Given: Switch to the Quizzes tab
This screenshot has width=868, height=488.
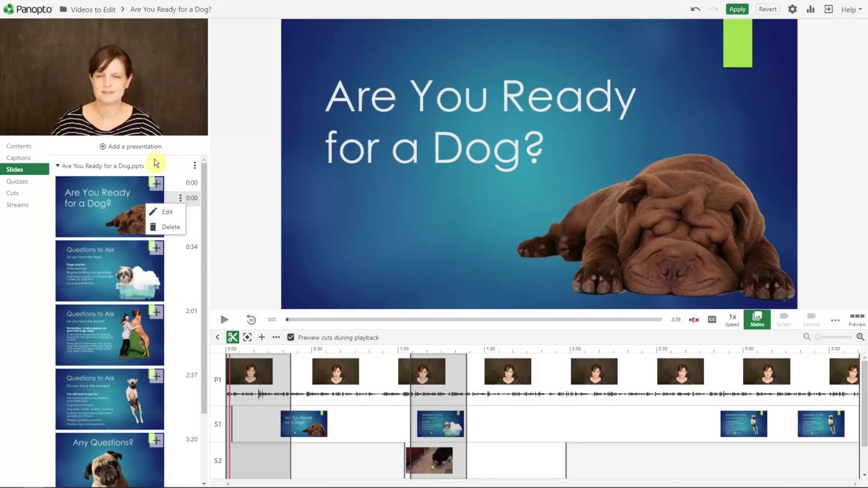Looking at the screenshot, I should point(17,182).
